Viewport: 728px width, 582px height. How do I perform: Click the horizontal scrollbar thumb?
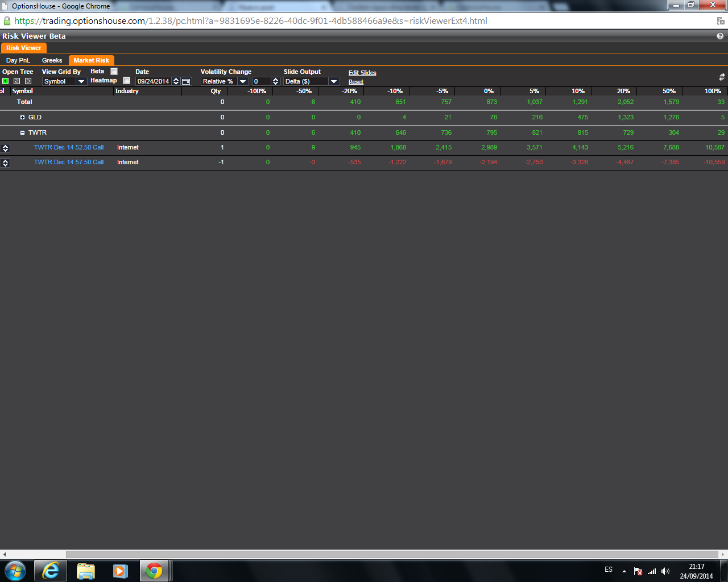(x=392, y=554)
